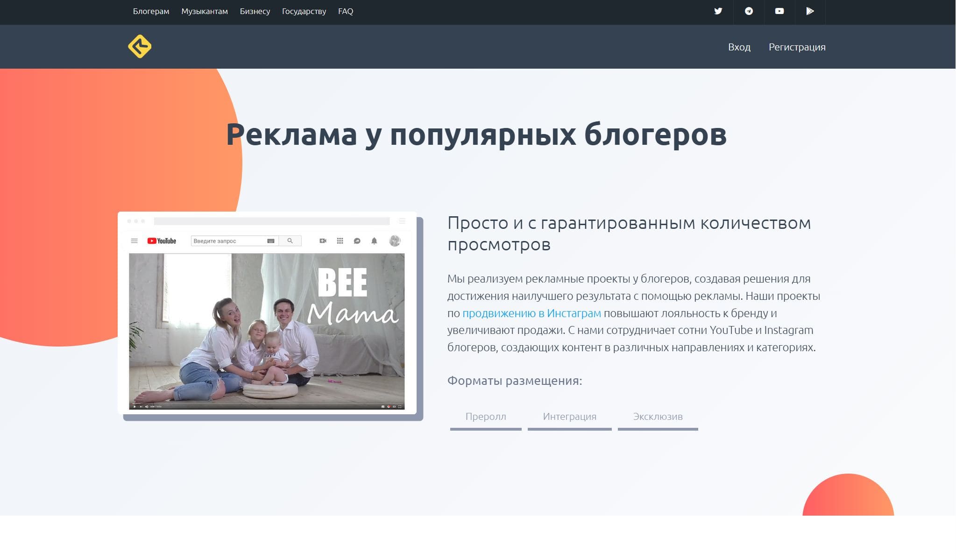The height and width of the screenshot is (560, 956).
Task: Click the apps grid icon in mockup
Action: pos(340,241)
